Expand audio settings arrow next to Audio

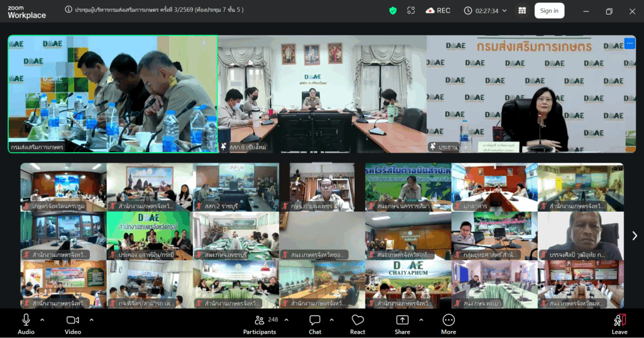[42, 320]
